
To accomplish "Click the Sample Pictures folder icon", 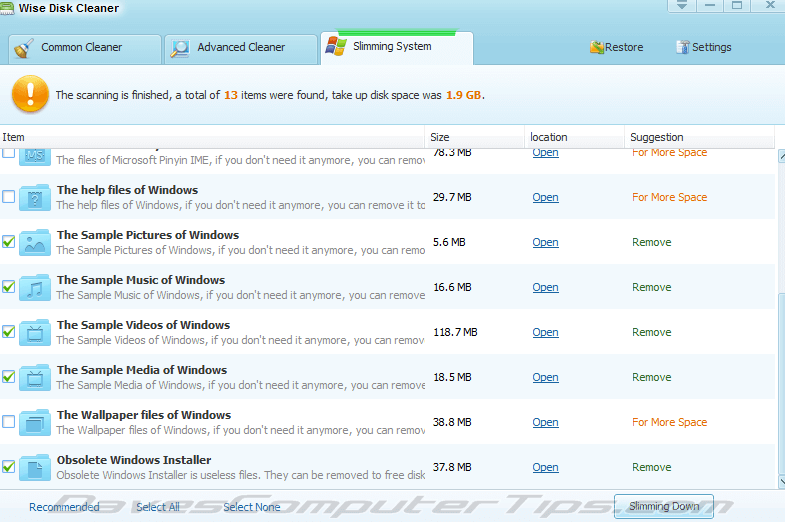I will (35, 242).
